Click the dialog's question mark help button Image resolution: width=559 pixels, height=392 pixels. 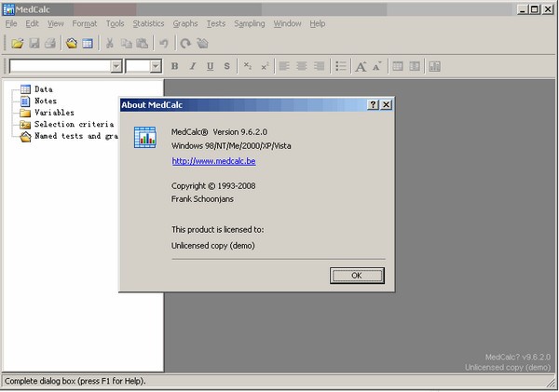pos(373,105)
